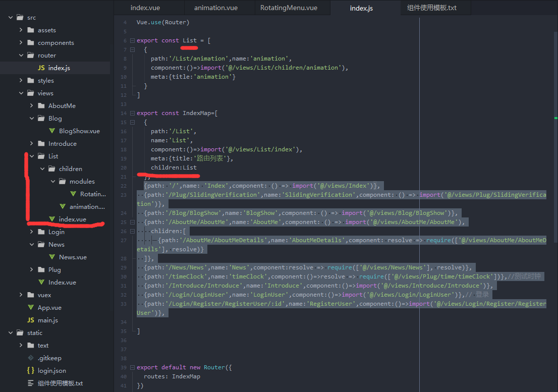The height and width of the screenshot is (392, 558).
Task: Fold the IndexMap block at line 14
Action: 132,113
